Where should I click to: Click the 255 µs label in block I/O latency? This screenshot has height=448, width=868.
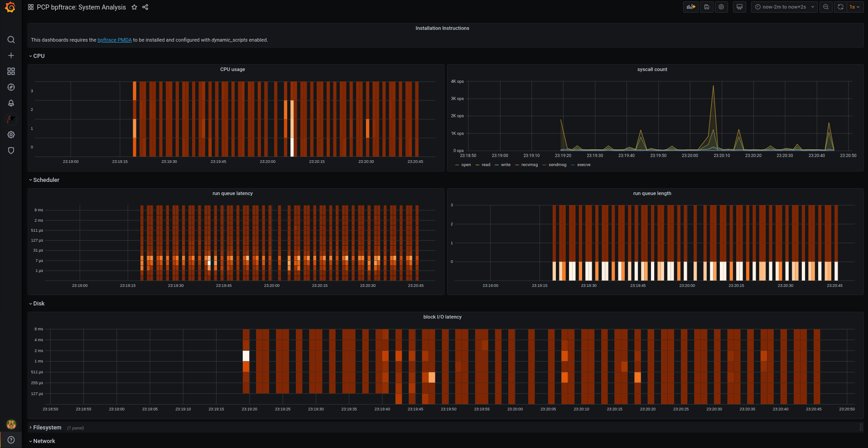pyautogui.click(x=37, y=383)
